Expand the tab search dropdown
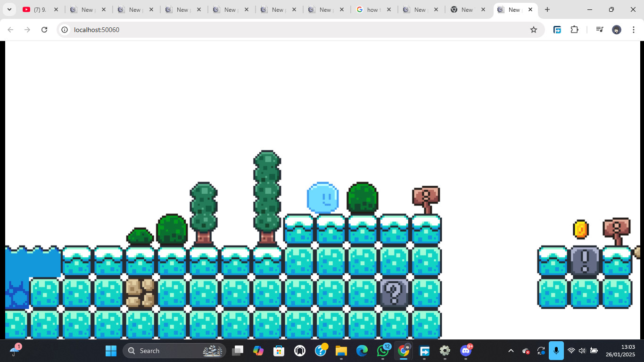The height and width of the screenshot is (362, 644). tap(9, 9)
